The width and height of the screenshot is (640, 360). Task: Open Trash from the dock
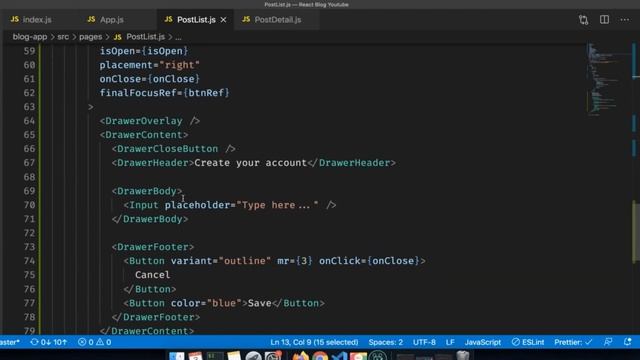tap(463, 356)
